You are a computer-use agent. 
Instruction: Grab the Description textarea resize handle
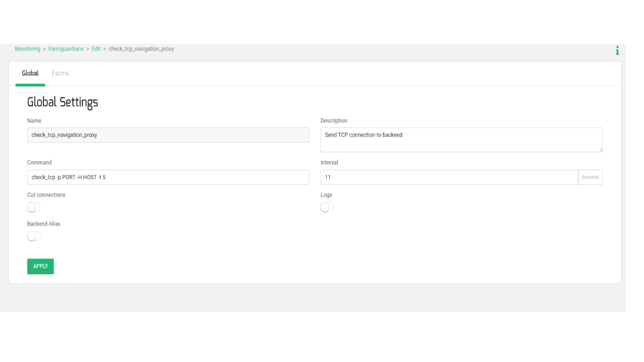(601, 150)
